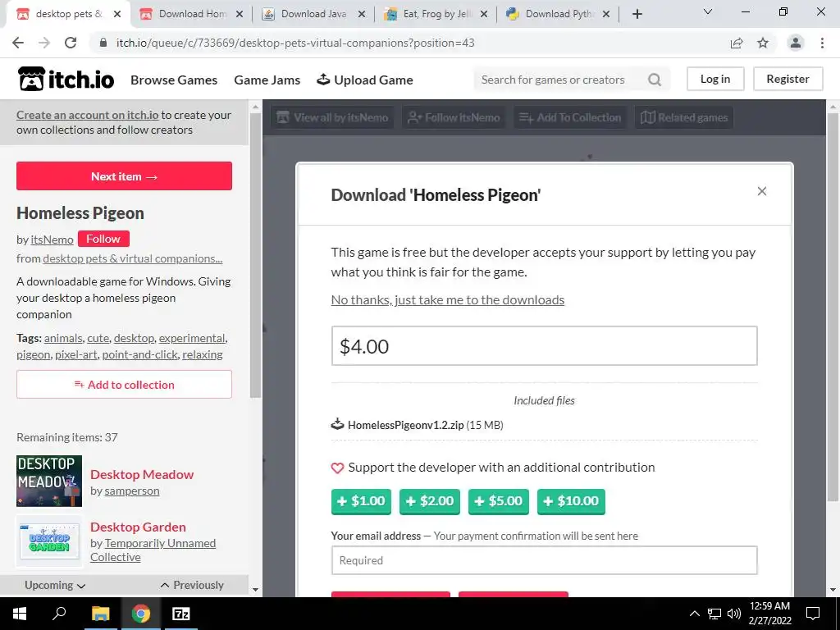
Task: Click the Desktop Meadow thumbnail
Action: pos(49,481)
